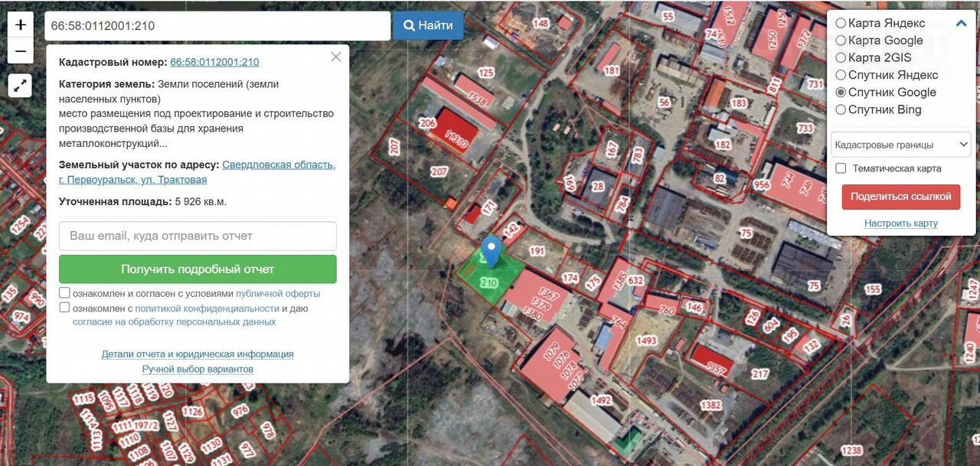980x466 pixels.
Task: Enable the Тематическая карта checkbox
Action: [x=841, y=168]
